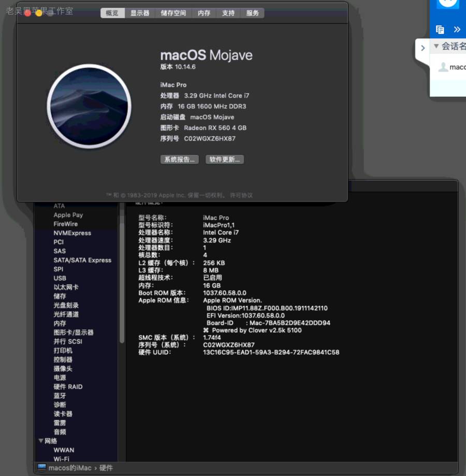Click the serial number C02WGXZ6HX87 in overview
Image resolution: width=466 pixels, height=476 pixels.
click(210, 139)
